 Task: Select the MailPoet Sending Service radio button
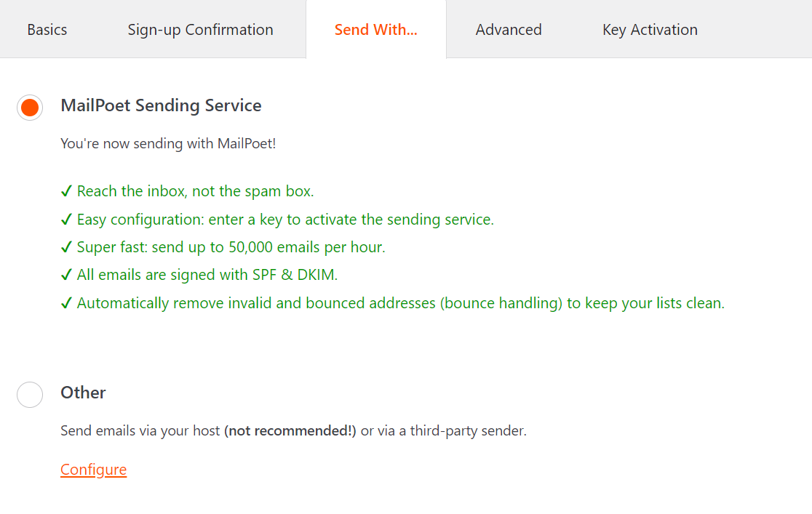(29, 107)
